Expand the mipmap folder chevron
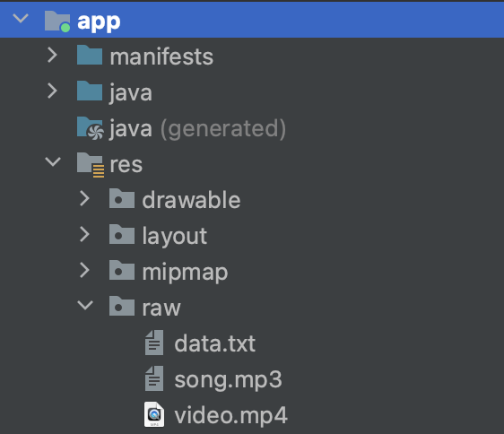The width and height of the screenshot is (504, 434). point(84,270)
